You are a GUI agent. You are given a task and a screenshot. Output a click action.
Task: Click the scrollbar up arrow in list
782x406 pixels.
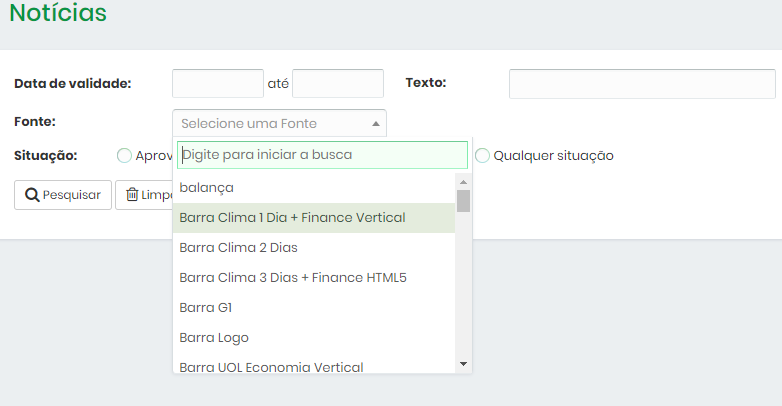pos(463,182)
